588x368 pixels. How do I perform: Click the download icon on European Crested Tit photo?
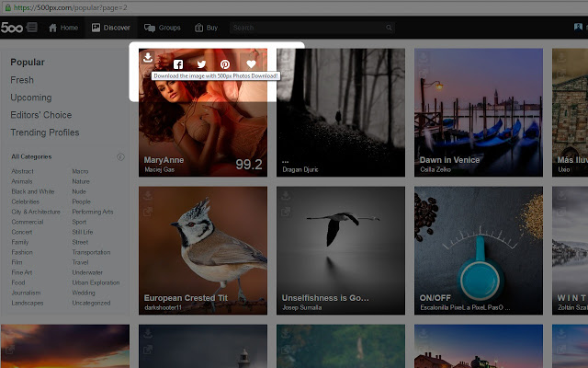(148, 195)
